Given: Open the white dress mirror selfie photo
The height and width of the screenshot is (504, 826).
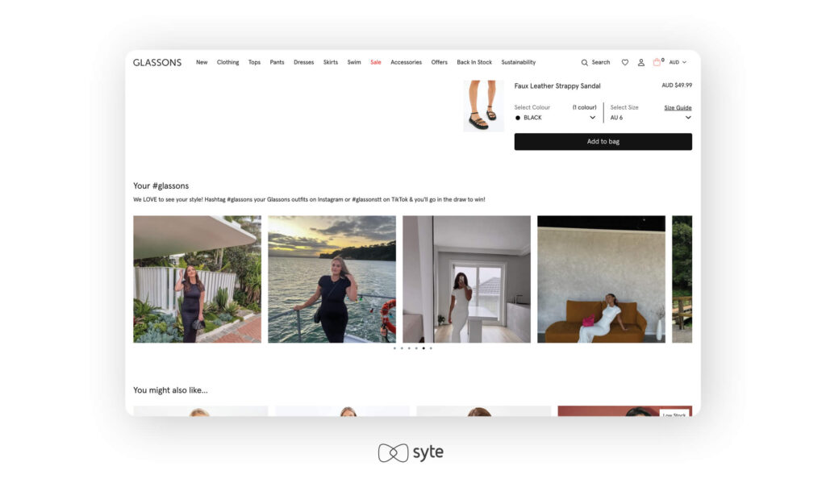Looking at the screenshot, I should point(467,279).
